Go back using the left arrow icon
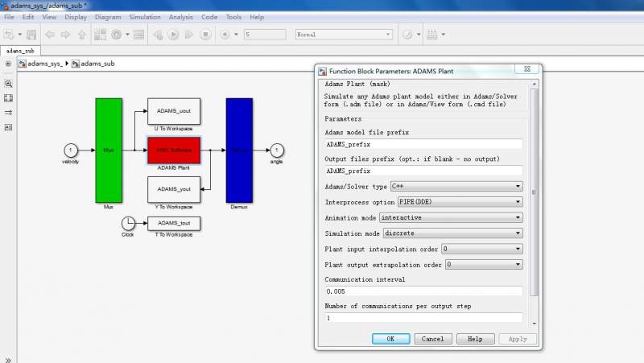The height and width of the screenshot is (363, 644). (x=50, y=35)
